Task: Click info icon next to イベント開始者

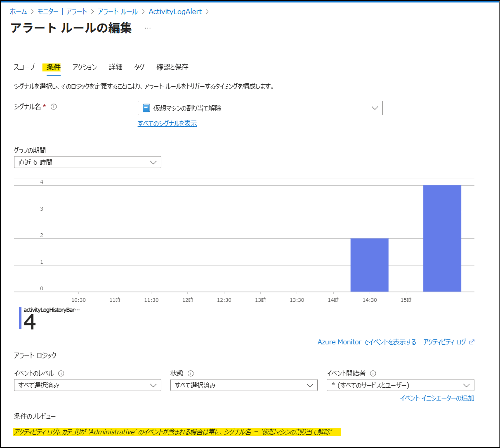Action: pyautogui.click(x=373, y=373)
